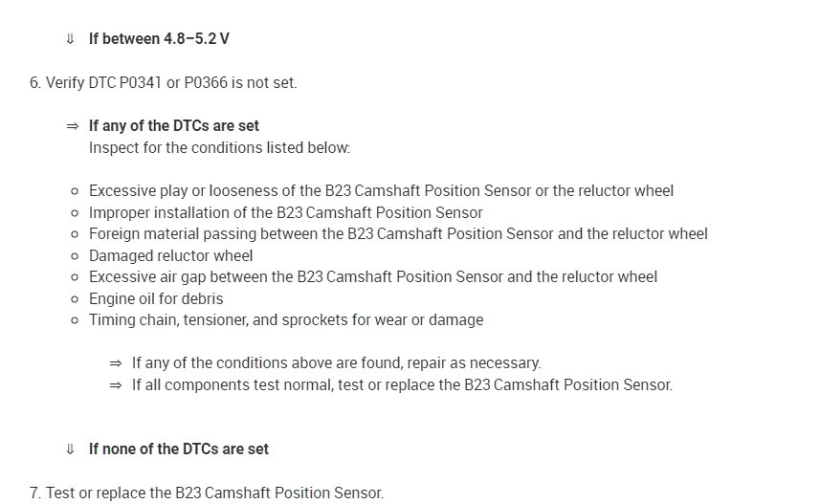
Task: Click the arrow before "If all components test normal"
Action: coord(116,385)
